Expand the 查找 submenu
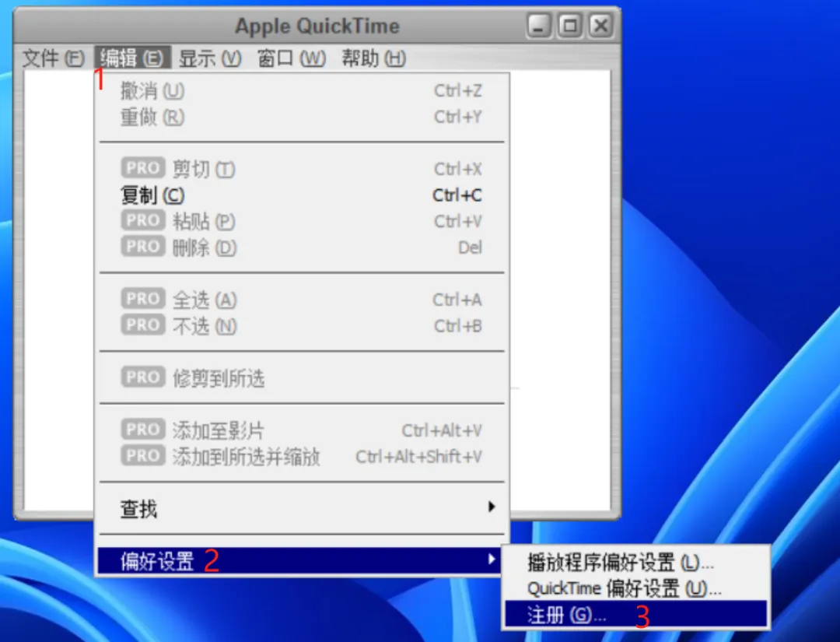The image size is (840, 642). click(x=302, y=509)
